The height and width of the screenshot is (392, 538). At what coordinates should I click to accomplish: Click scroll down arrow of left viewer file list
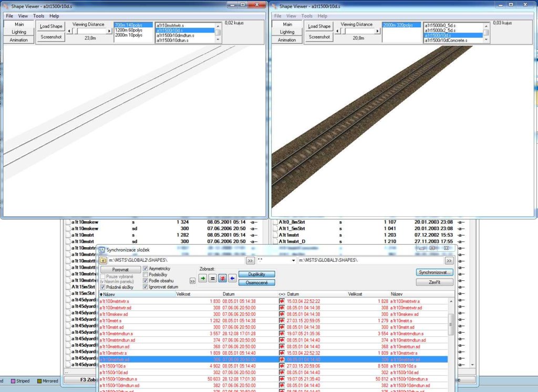click(218, 40)
